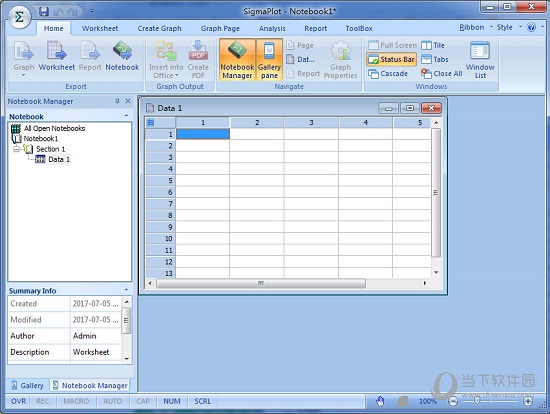Open the Style dropdown
550x414 pixels.
509,27
